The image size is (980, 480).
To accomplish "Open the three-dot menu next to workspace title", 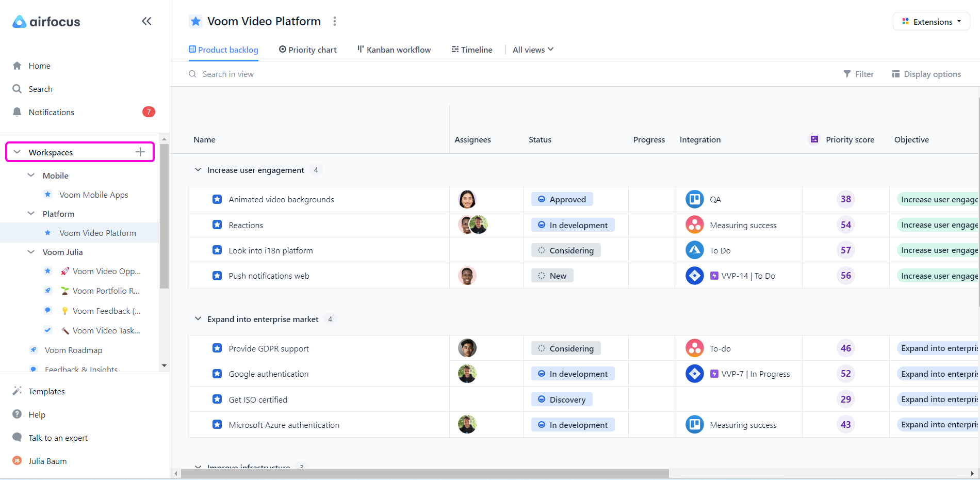I will [x=335, y=21].
